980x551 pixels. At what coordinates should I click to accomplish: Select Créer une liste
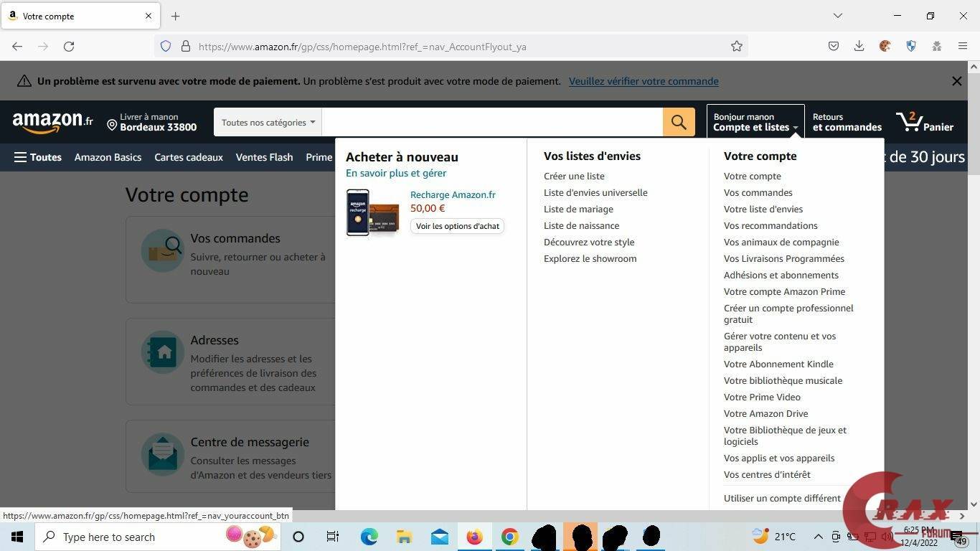[574, 176]
